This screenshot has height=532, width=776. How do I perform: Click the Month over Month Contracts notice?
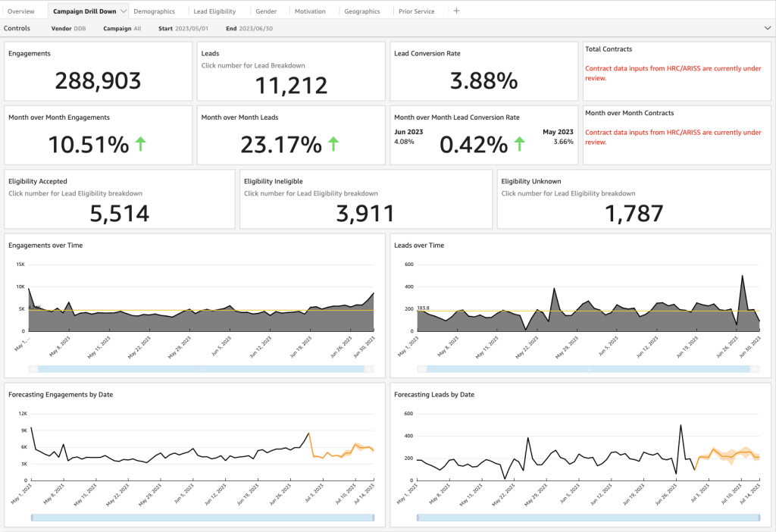(673, 137)
